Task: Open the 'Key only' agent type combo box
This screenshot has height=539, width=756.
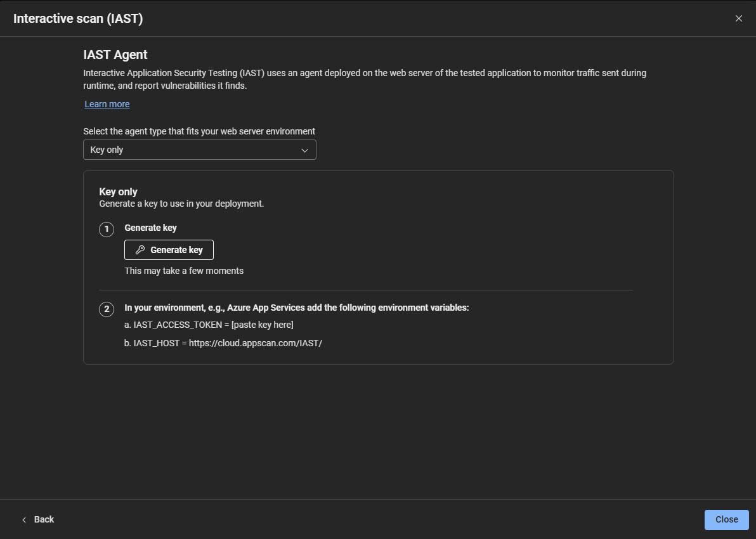Action: tap(199, 150)
